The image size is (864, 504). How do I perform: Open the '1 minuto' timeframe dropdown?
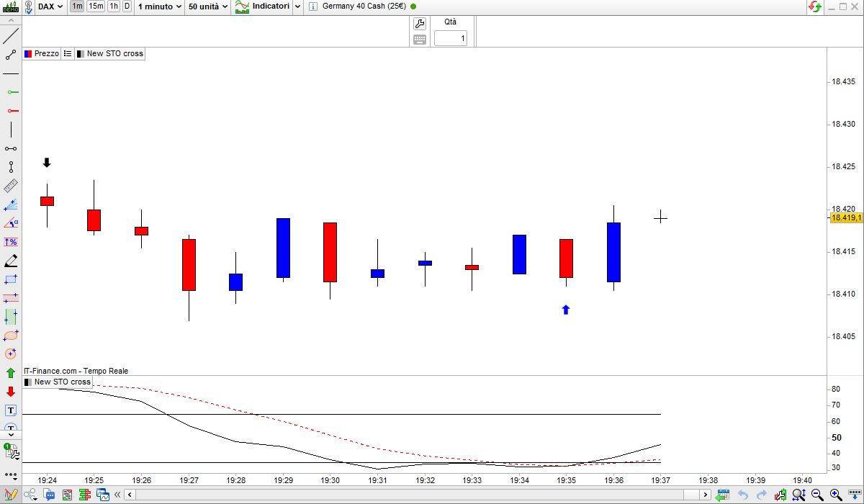point(159,6)
